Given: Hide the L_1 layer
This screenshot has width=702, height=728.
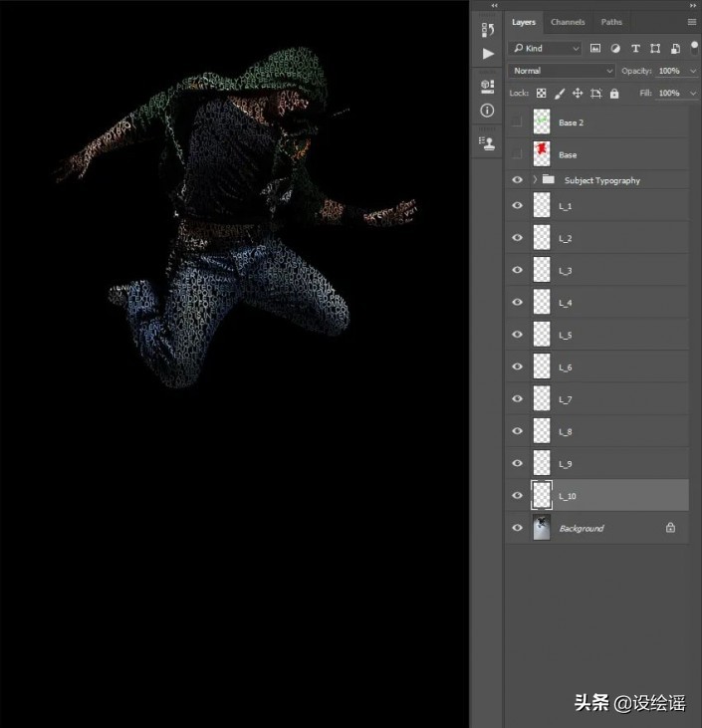Looking at the screenshot, I should [x=517, y=206].
